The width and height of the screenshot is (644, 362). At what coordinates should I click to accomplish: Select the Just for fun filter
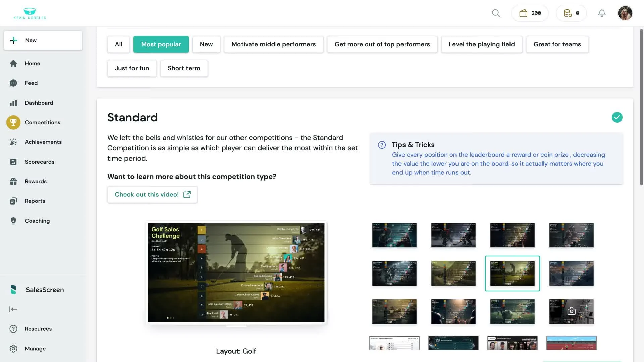pyautogui.click(x=132, y=68)
